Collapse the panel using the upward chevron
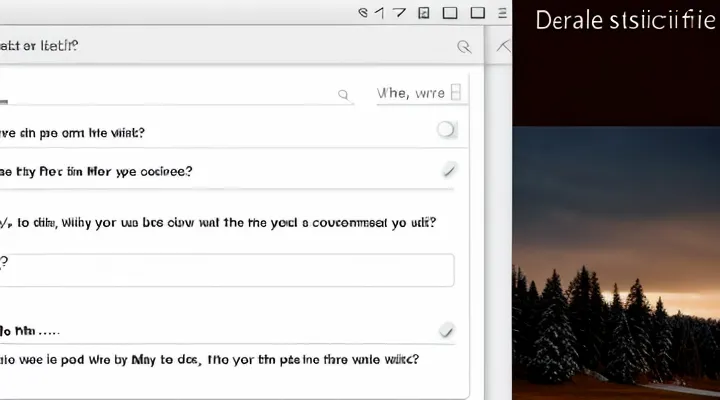Image resolution: width=720 pixels, height=400 pixels. click(505, 46)
